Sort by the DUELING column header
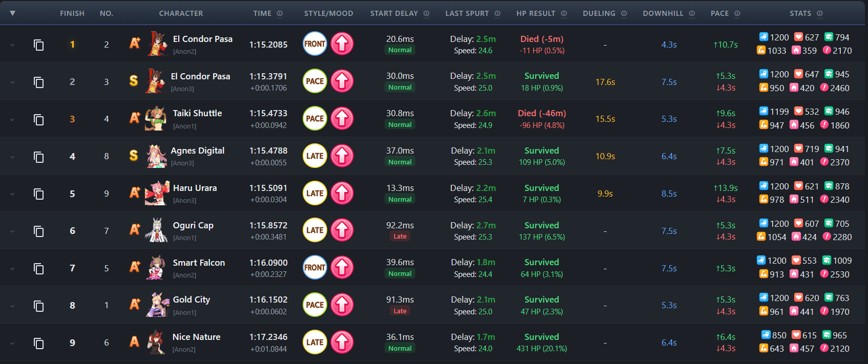 (x=599, y=13)
